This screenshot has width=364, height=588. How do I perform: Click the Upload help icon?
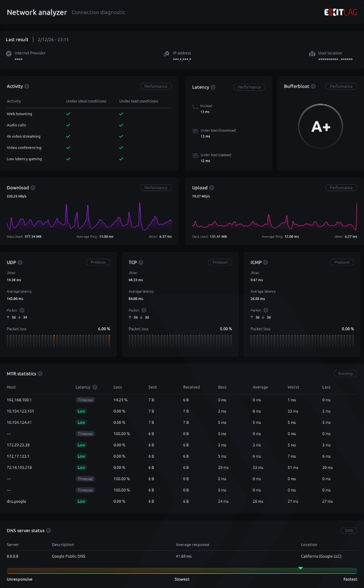click(212, 188)
